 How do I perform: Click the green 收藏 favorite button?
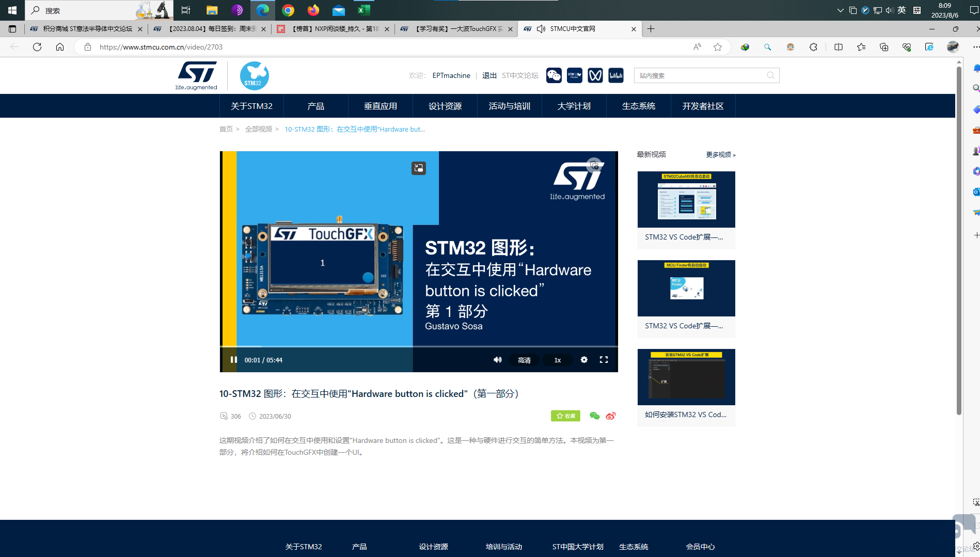[565, 416]
